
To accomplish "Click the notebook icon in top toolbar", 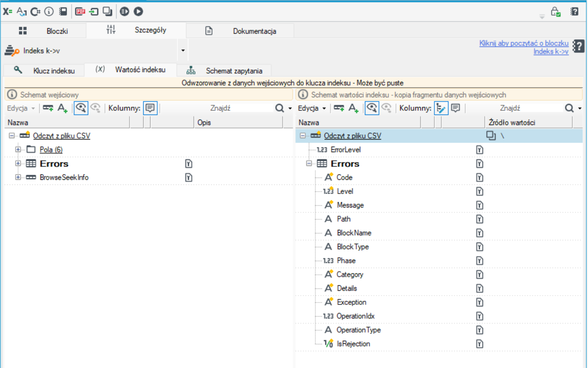I will [x=63, y=12].
